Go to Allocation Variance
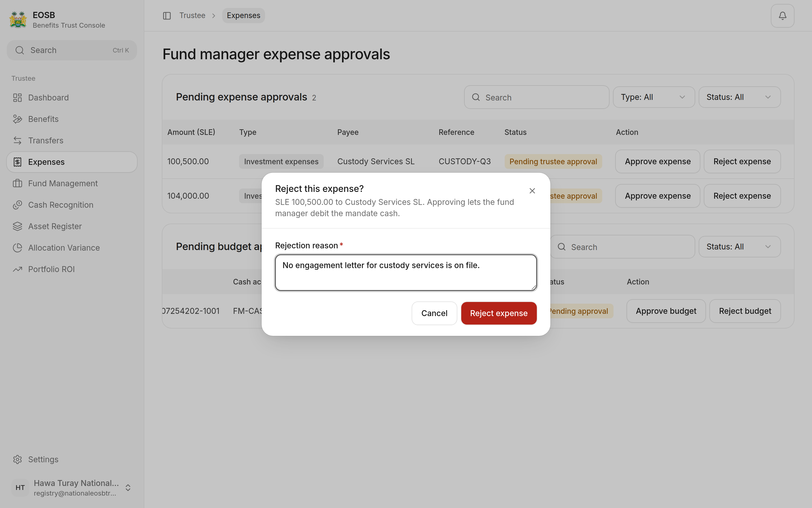 point(72,248)
